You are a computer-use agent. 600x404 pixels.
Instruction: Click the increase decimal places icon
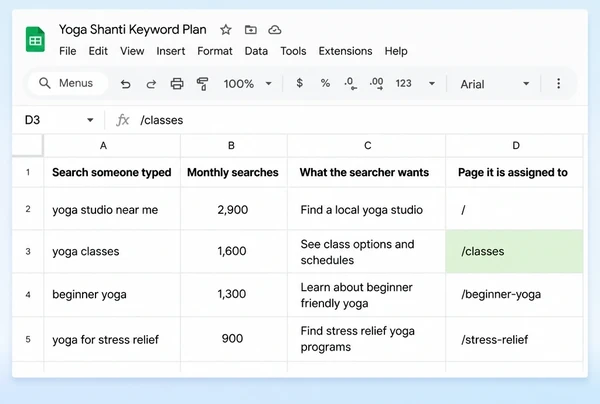[x=377, y=83]
